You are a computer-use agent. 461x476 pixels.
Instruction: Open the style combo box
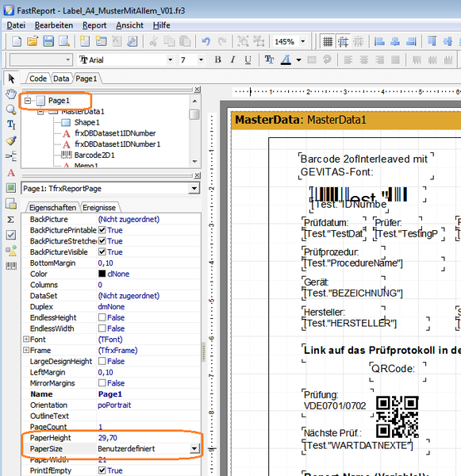click(41, 59)
